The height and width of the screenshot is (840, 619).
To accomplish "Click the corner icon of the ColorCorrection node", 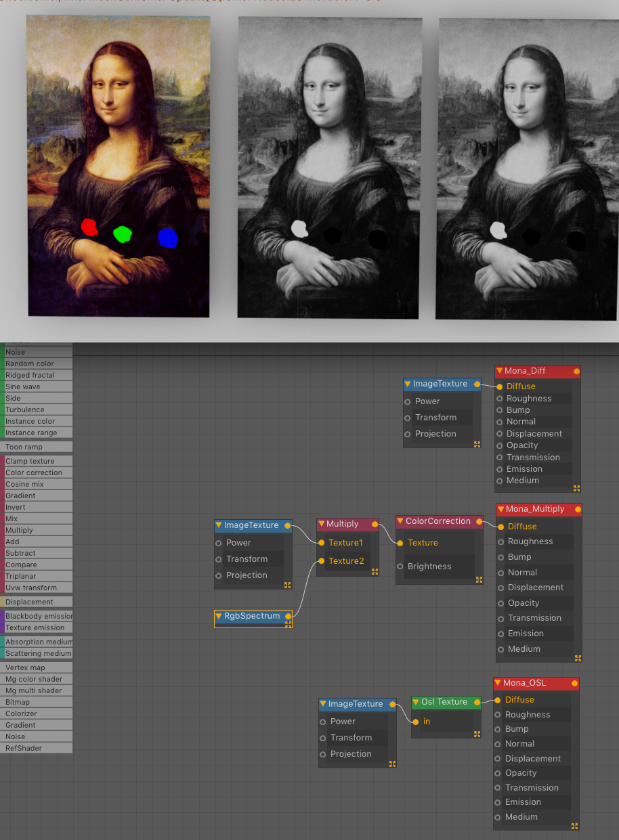I will coord(479,579).
